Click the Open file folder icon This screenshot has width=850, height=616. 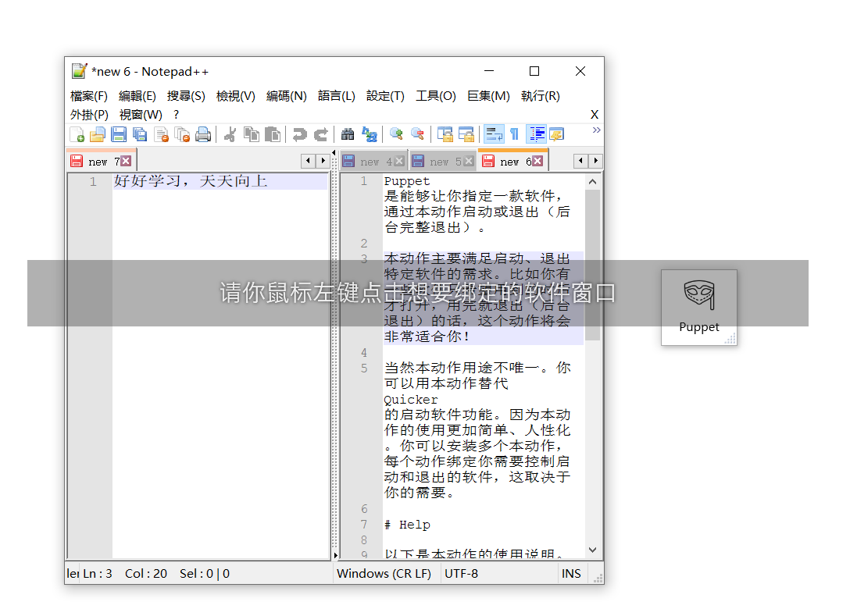pos(98,134)
